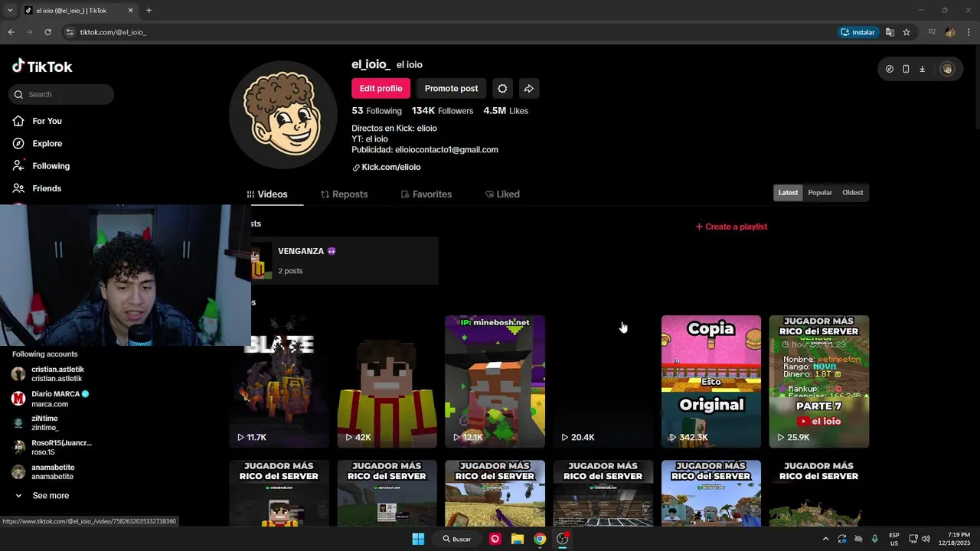Go to the Following feed
Viewport: 980px width, 551px height.
pos(51,166)
